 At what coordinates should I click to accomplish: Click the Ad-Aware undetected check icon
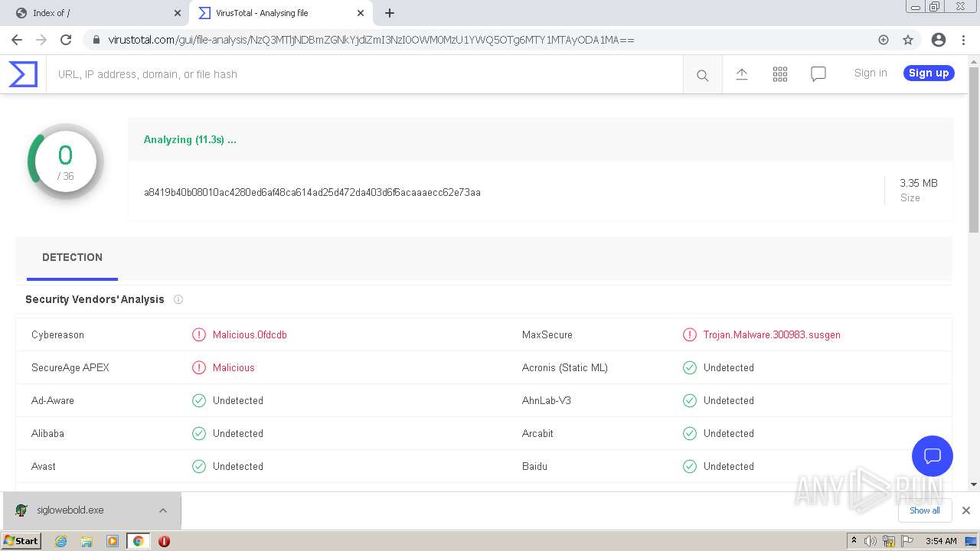coord(199,400)
